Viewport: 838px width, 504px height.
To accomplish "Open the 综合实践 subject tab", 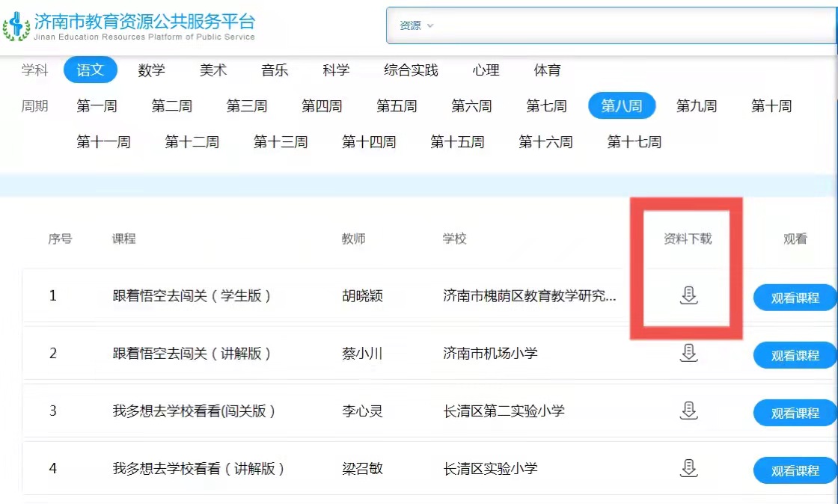I will coord(411,70).
